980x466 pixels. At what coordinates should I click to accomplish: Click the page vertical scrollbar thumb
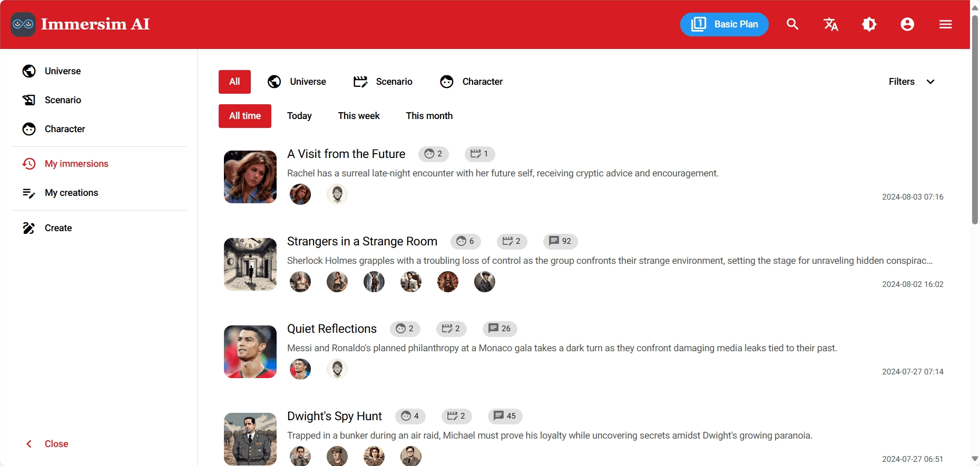pyautogui.click(x=975, y=119)
